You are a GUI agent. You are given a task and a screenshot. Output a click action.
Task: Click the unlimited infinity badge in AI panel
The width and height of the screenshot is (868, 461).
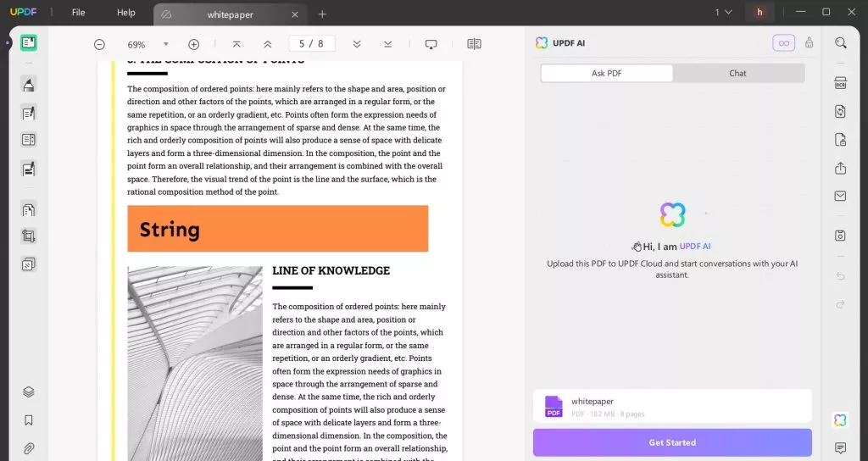click(784, 43)
